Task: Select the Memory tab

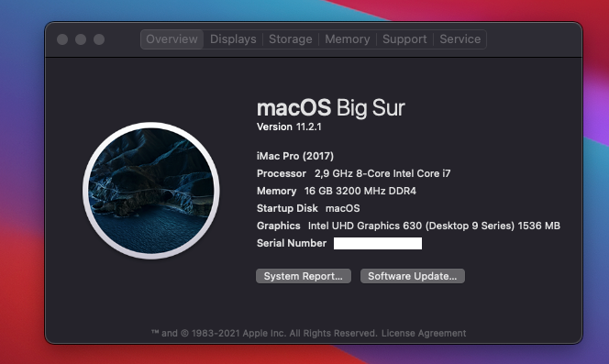Action: point(348,39)
